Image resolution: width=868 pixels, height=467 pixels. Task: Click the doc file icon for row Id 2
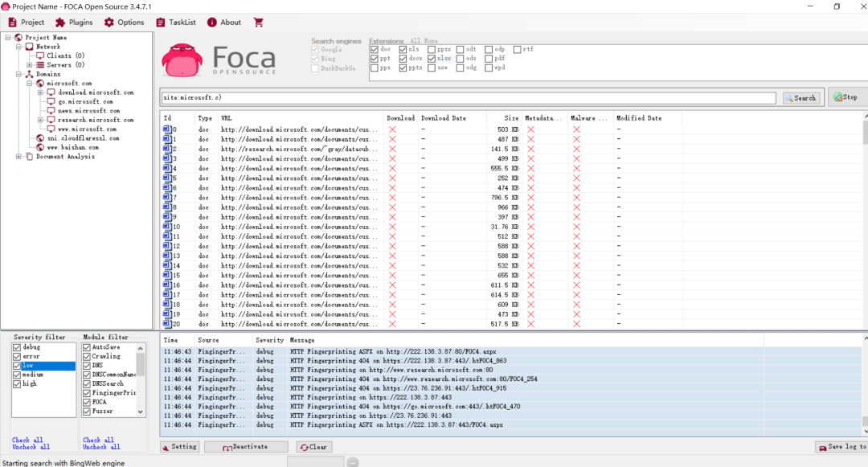click(x=166, y=148)
